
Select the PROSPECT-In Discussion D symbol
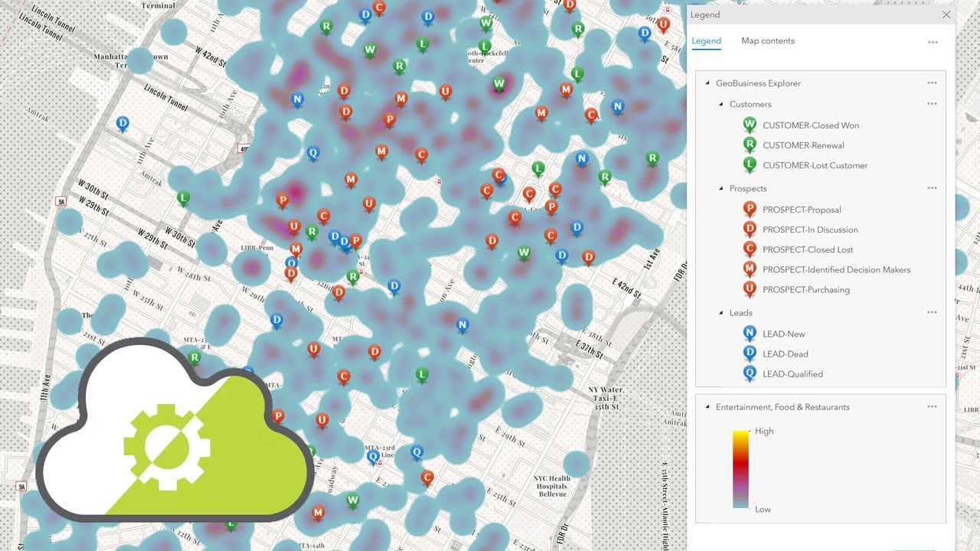tap(750, 229)
